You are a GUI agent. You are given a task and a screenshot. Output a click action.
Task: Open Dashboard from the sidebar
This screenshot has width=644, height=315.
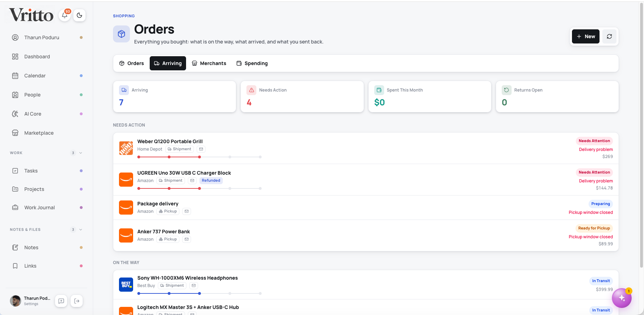coord(47,57)
